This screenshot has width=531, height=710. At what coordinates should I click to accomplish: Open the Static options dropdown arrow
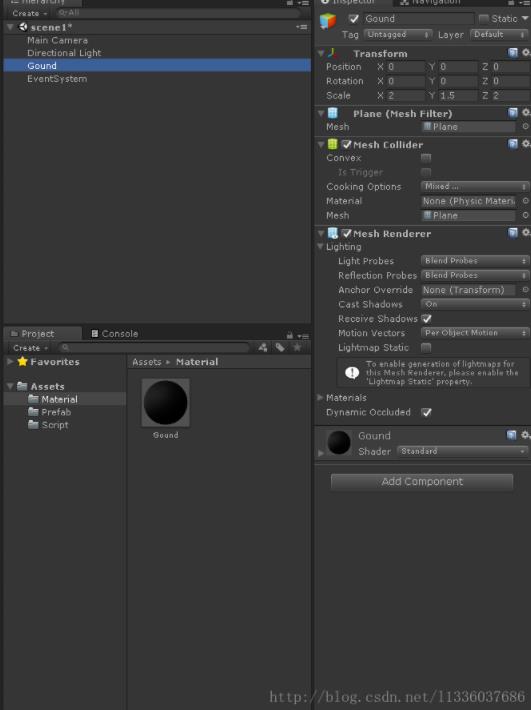tap(525, 19)
